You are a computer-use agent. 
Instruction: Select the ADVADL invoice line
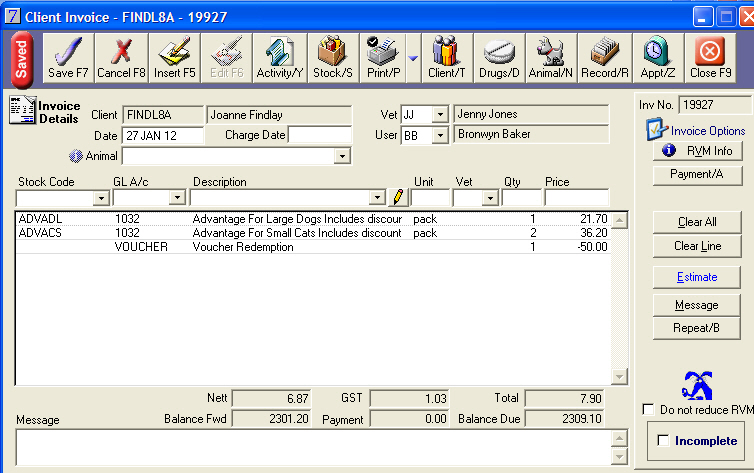(314, 219)
